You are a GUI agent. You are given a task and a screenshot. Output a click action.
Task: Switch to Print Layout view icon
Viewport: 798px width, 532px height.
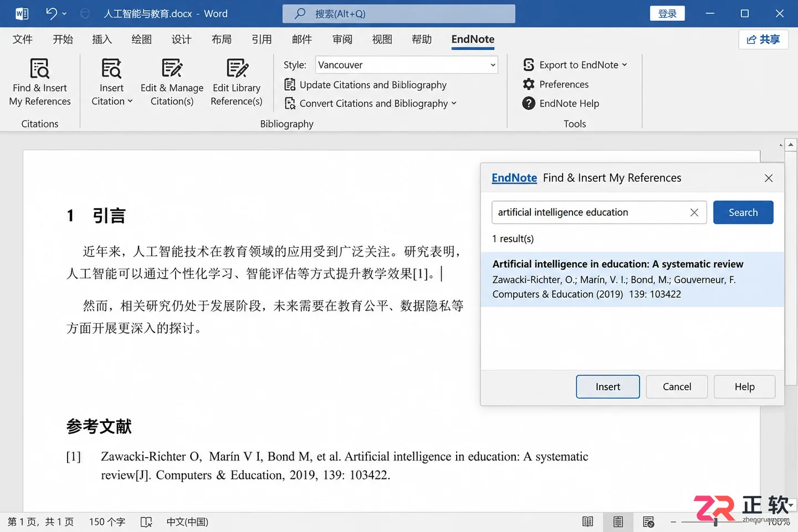618,521
